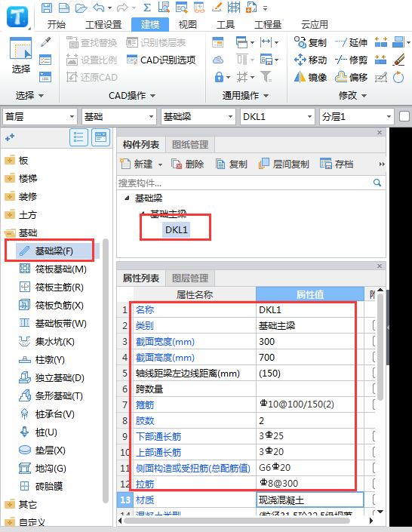Select 独立基础(D) in navigation tree
Image resolution: width=412 pixels, height=532 pixels.
coord(51,377)
